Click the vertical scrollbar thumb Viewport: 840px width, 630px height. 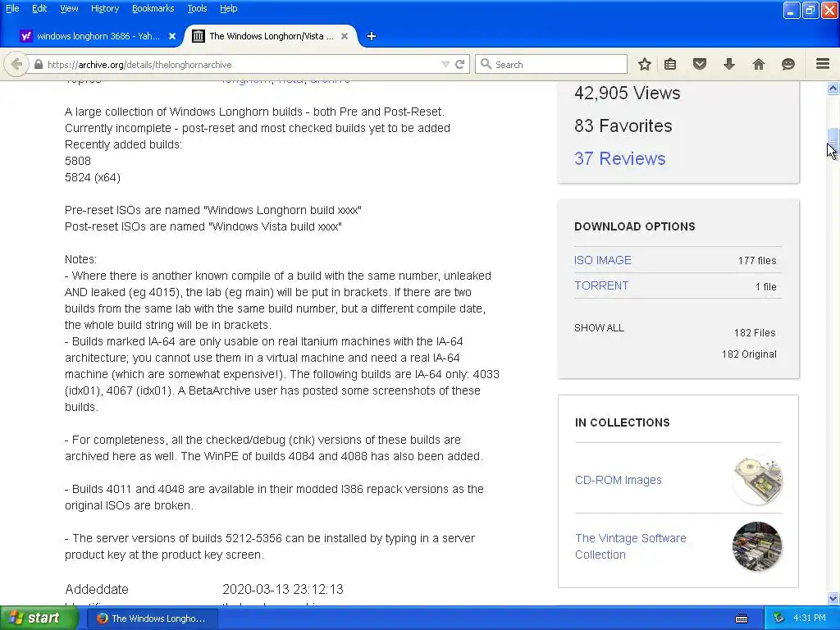point(833,141)
